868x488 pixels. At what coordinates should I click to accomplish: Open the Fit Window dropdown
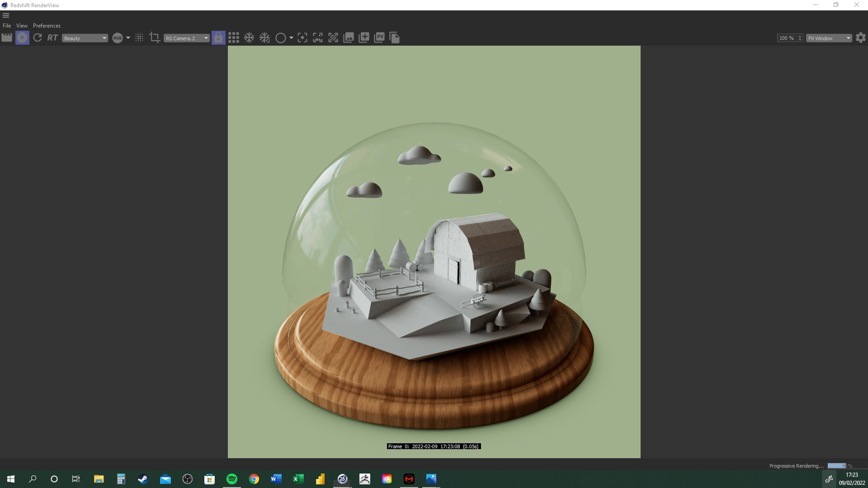point(829,38)
